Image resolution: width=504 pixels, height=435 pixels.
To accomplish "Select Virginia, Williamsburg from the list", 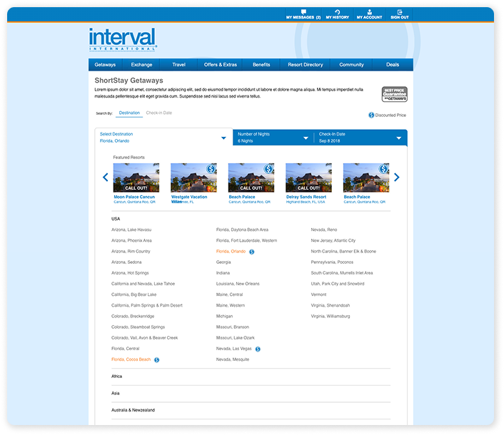I will point(330,316).
